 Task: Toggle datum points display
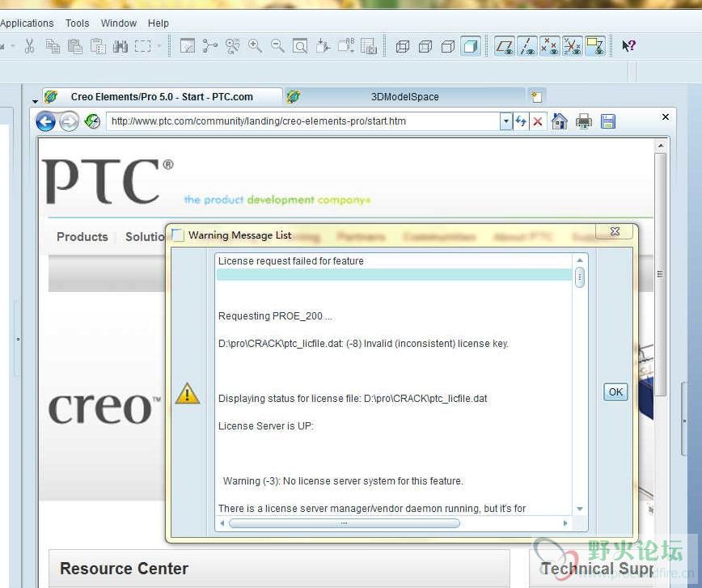point(550,46)
